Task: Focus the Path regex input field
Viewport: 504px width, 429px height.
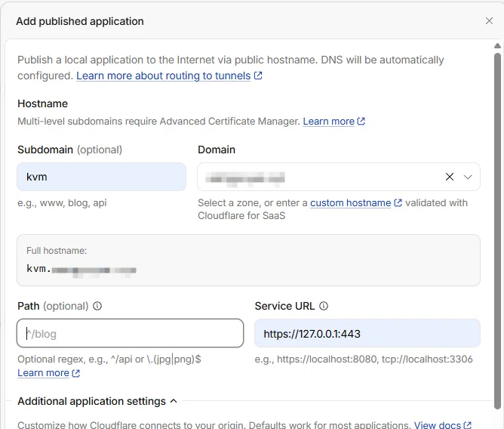Action: (131, 333)
